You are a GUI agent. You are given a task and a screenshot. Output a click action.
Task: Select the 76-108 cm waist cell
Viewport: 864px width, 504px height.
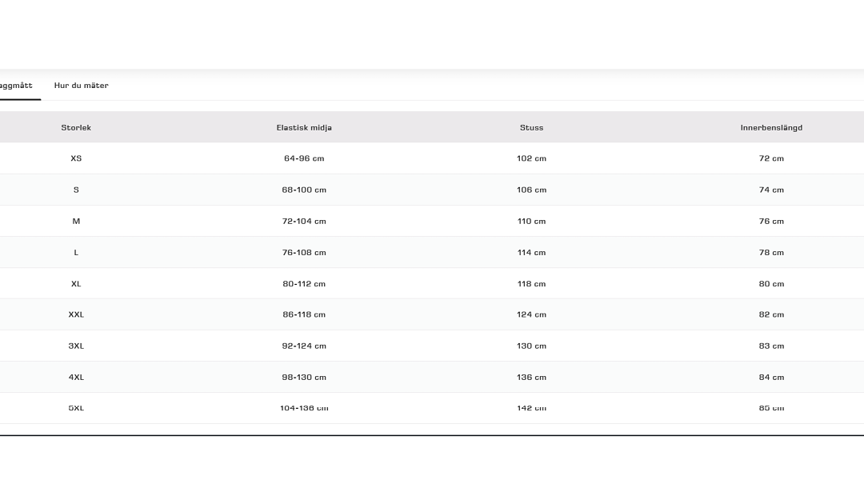tap(304, 252)
